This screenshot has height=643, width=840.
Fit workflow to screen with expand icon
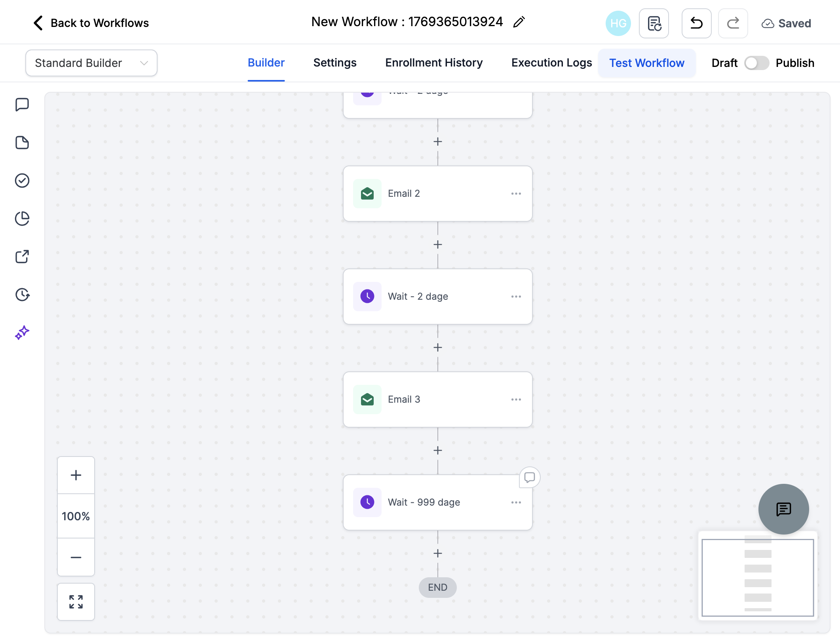coord(76,602)
